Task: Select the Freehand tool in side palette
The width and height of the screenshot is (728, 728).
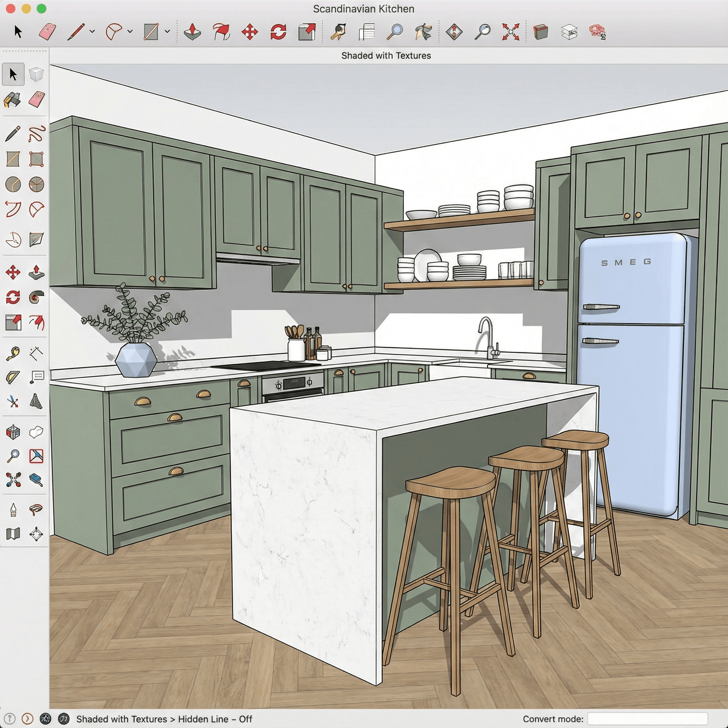Action: [36, 134]
